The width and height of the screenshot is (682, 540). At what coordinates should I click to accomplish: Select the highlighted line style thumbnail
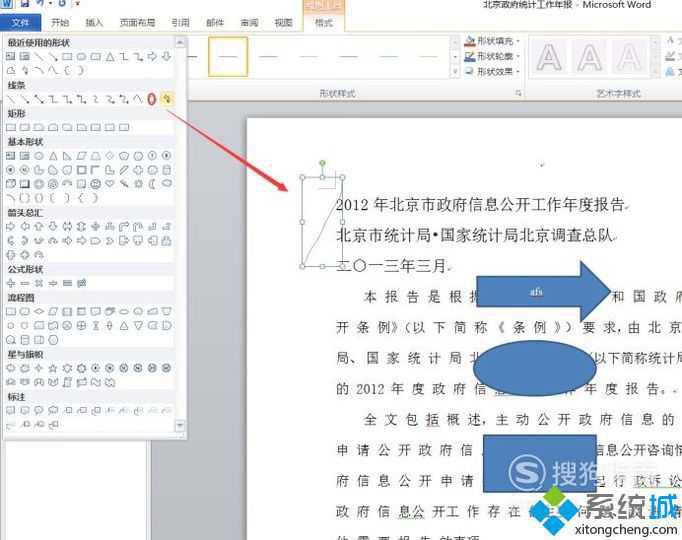[x=228, y=57]
